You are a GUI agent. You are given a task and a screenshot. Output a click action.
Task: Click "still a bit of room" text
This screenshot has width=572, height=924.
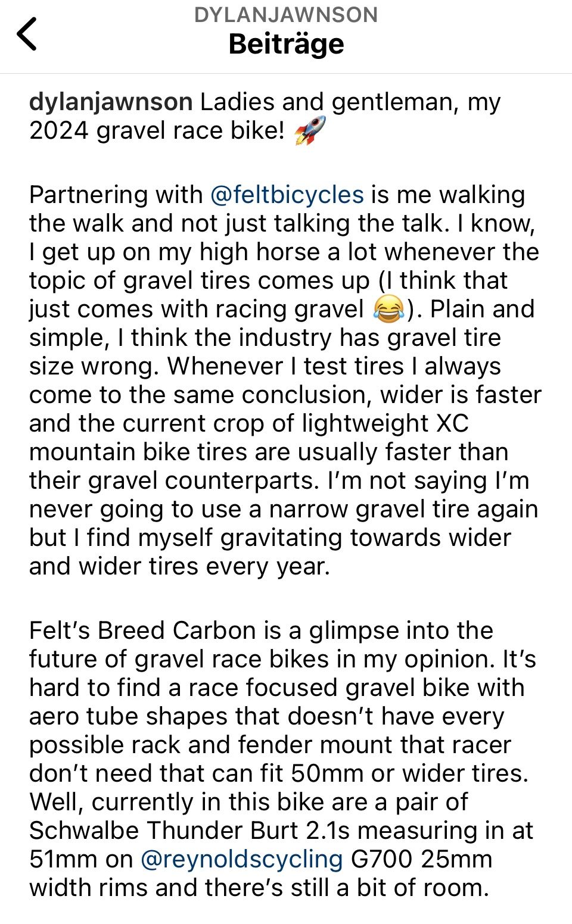[390, 888]
